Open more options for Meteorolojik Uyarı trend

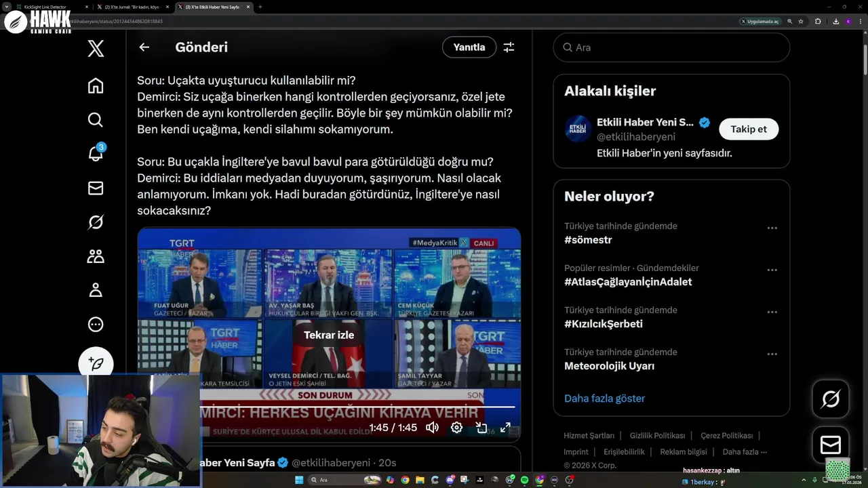772,354
